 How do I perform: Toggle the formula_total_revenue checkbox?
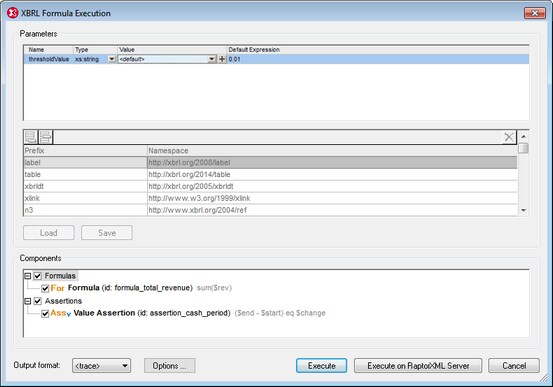[45, 288]
